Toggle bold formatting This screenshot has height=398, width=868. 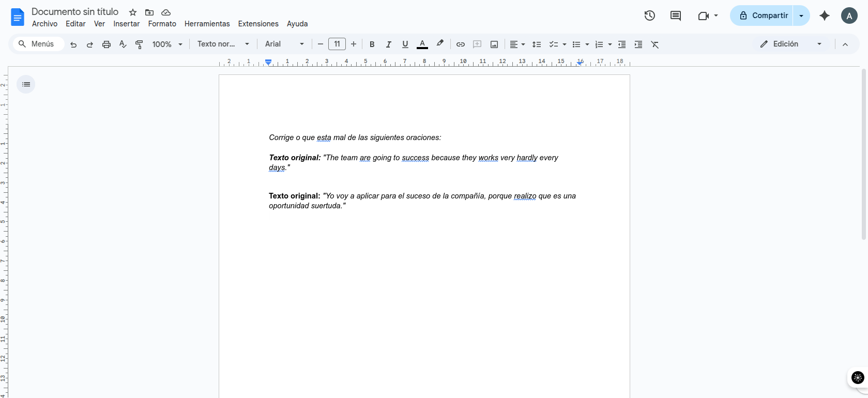coord(372,44)
